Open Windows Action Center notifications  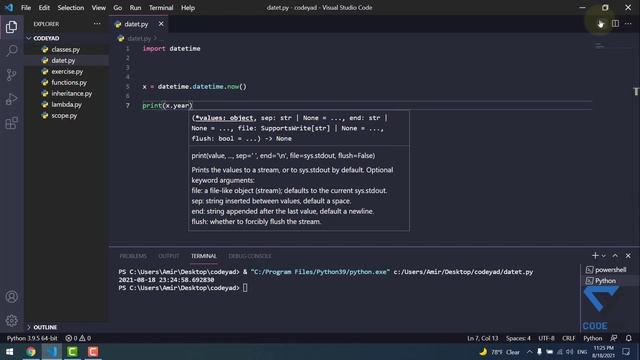pos(627,351)
